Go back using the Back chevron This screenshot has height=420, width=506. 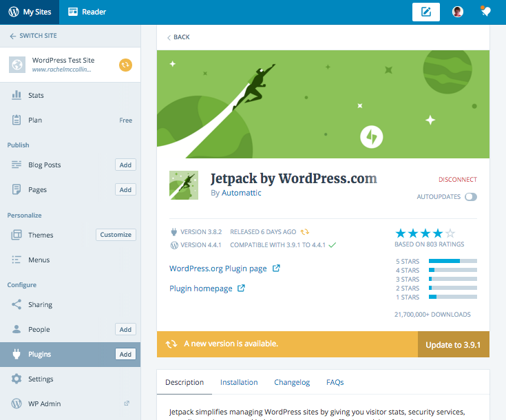(x=169, y=38)
